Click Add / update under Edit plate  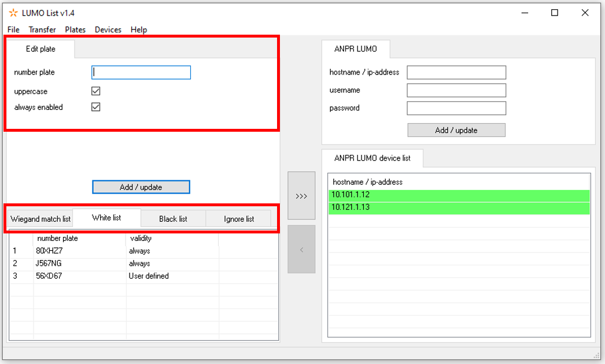141,187
